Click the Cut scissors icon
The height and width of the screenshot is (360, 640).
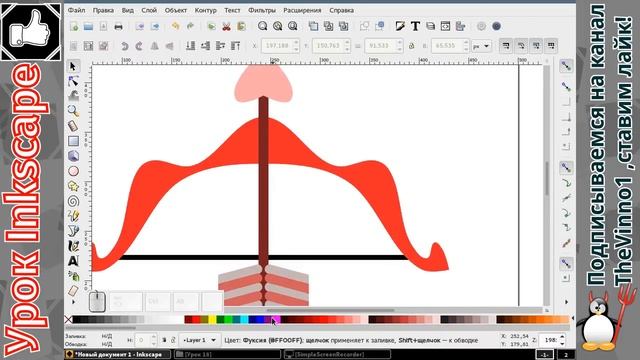click(226, 27)
